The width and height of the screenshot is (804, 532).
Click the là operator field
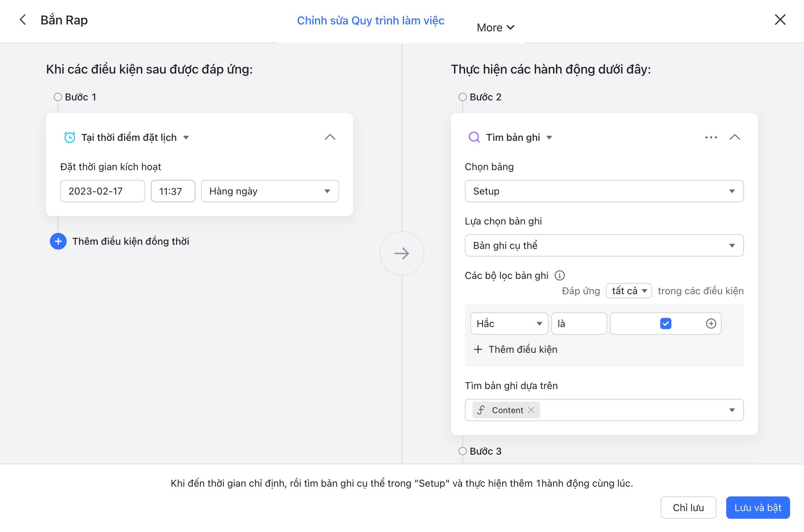tap(579, 324)
